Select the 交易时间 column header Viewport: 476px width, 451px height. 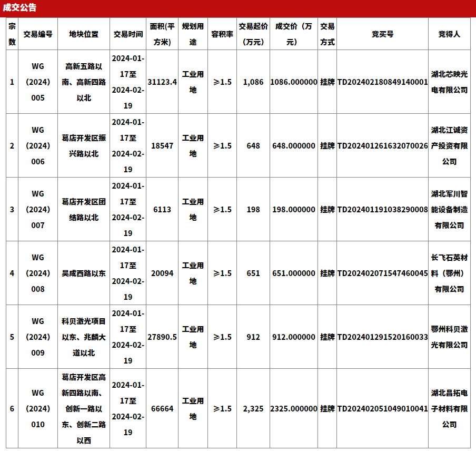128,34
